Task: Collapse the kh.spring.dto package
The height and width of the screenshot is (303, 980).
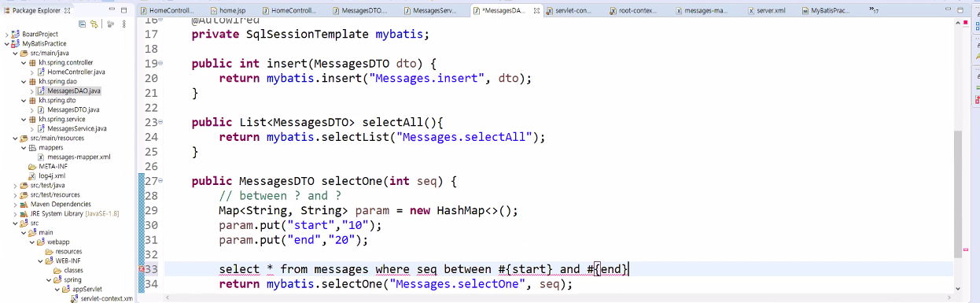Action: 24,101
